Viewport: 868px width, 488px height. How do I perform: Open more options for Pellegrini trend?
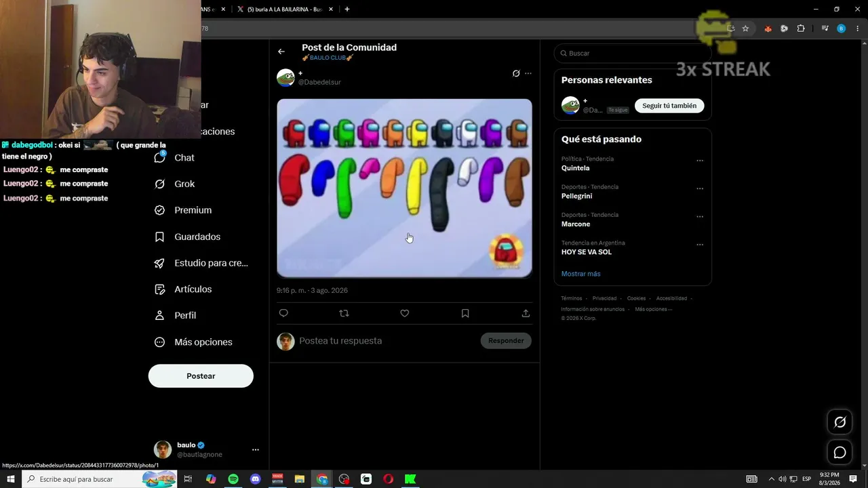700,189
